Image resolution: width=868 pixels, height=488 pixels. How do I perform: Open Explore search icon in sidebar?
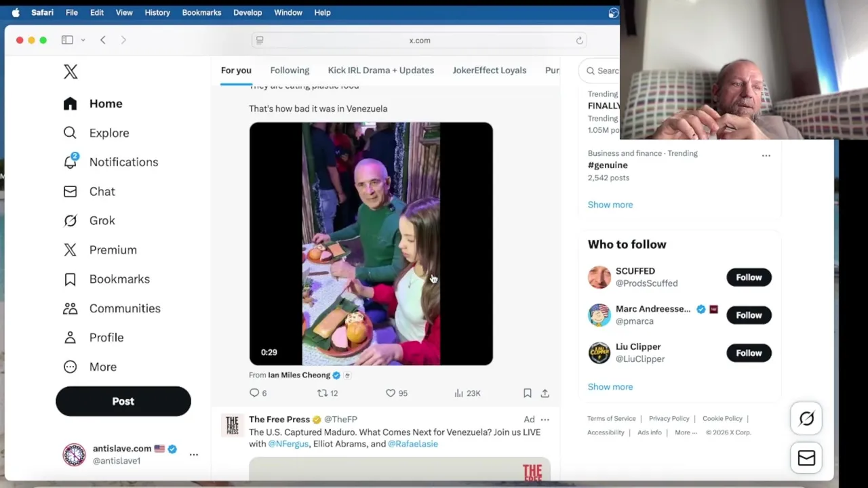70,133
